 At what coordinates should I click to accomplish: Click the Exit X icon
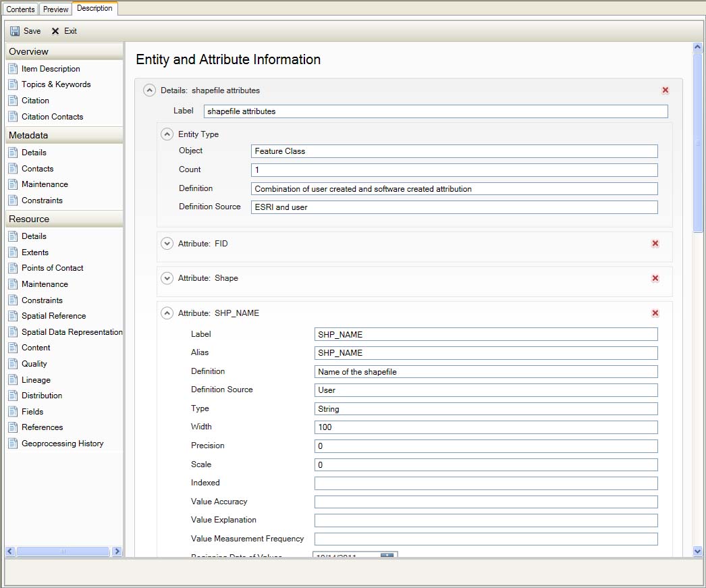click(x=55, y=31)
